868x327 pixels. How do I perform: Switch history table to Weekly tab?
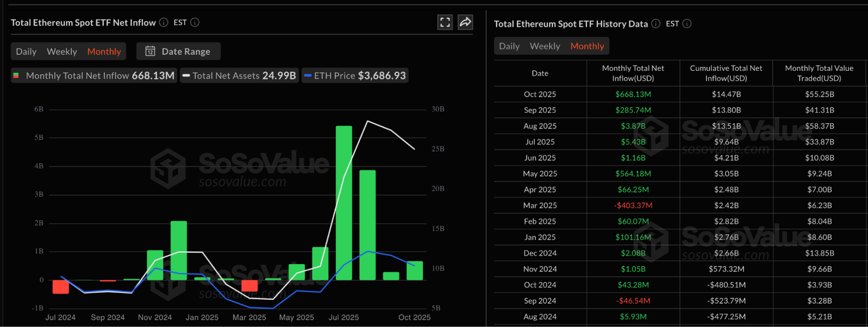[x=545, y=46]
